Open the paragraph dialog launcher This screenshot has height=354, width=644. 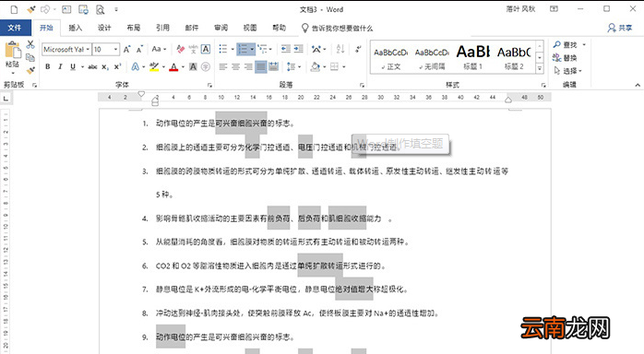[362, 85]
